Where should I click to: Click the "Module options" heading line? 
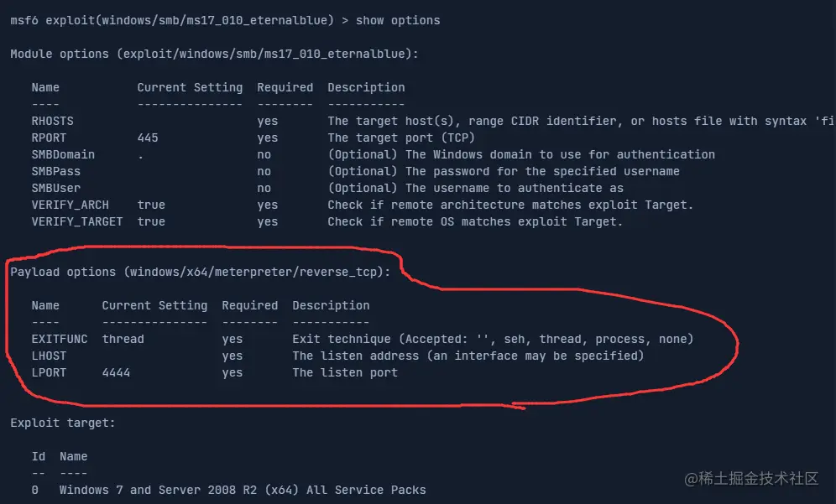click(214, 54)
